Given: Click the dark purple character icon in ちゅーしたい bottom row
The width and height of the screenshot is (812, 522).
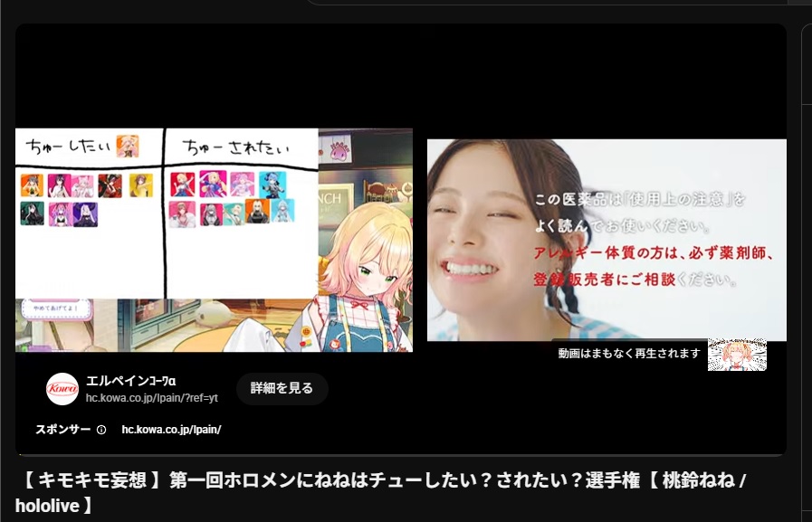Looking at the screenshot, I should [x=86, y=214].
